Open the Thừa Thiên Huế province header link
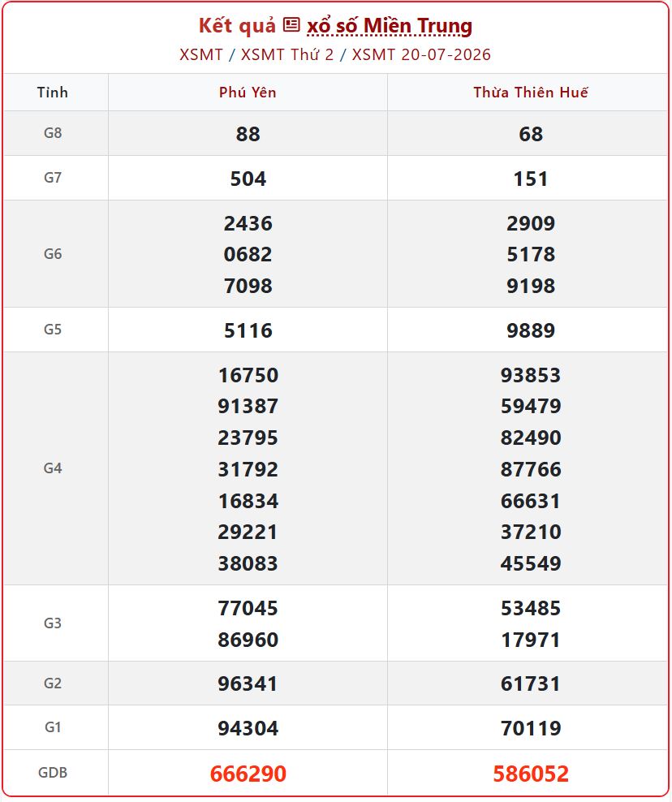 click(530, 93)
